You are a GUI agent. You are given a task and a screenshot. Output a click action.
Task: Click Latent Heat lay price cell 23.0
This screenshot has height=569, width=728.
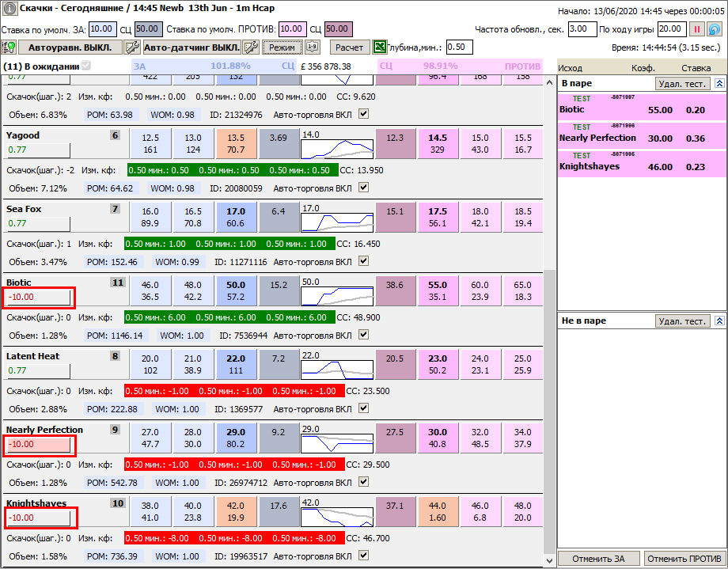438,364
